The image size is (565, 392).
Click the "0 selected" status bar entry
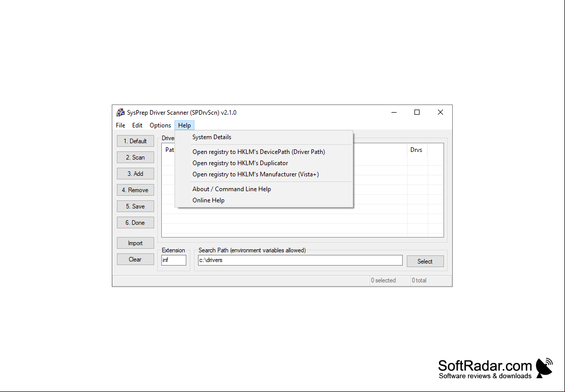point(390,280)
